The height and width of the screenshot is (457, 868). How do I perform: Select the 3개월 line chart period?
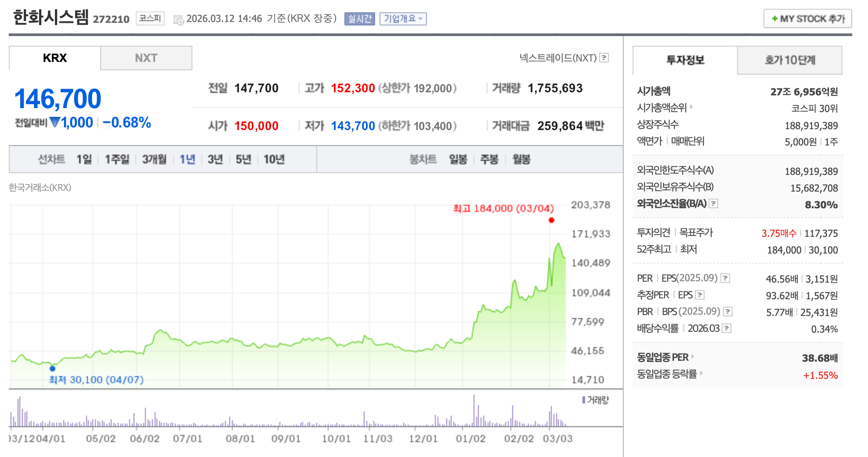click(x=154, y=159)
